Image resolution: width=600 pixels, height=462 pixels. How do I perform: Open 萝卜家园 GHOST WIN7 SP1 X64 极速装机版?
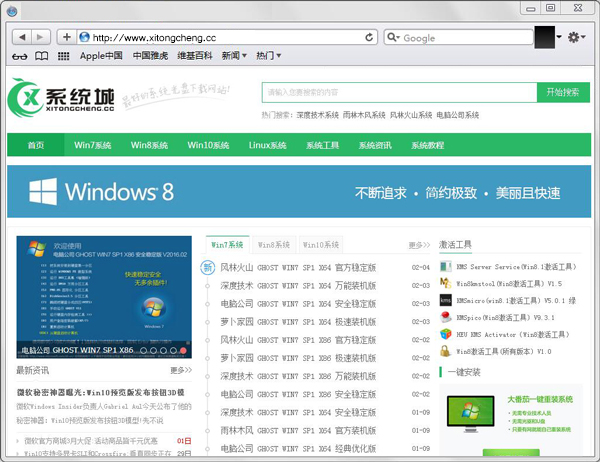(298, 322)
